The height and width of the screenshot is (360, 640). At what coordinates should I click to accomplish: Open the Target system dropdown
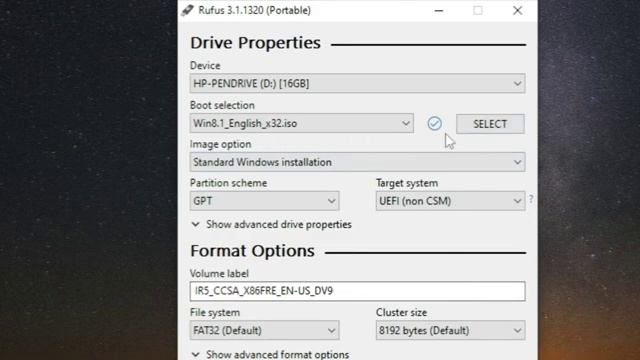pos(450,201)
